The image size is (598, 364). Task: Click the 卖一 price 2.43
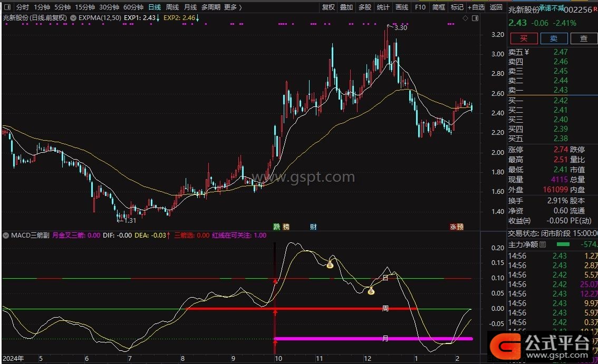click(x=561, y=90)
